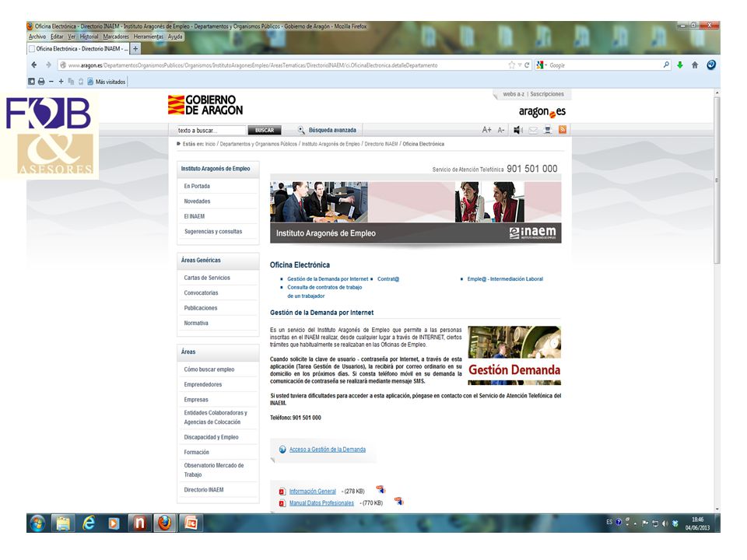Open the Herramientas menu

click(148, 37)
